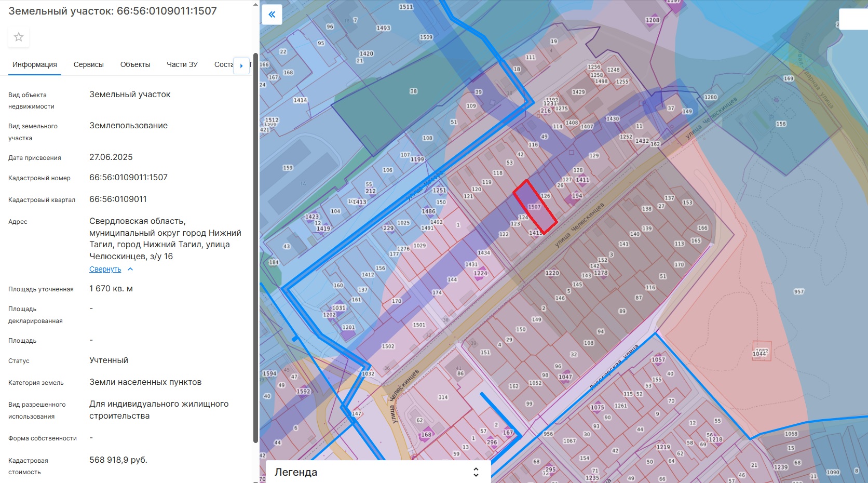The width and height of the screenshot is (868, 483).
Task: Click parcel 1044 on the map
Action: click(x=760, y=354)
